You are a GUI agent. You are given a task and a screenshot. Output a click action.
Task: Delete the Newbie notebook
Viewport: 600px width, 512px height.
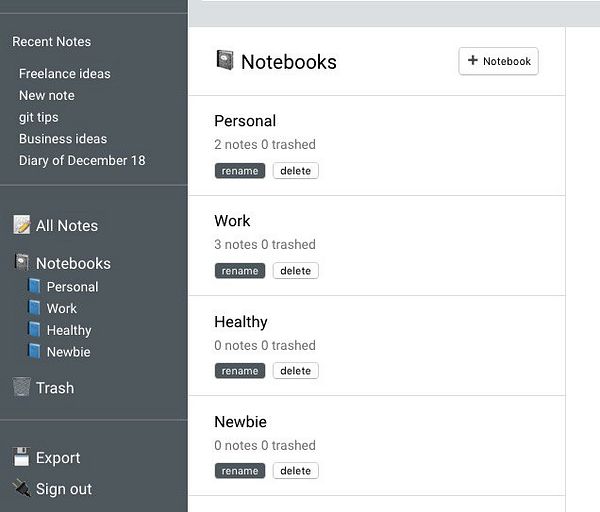point(295,471)
